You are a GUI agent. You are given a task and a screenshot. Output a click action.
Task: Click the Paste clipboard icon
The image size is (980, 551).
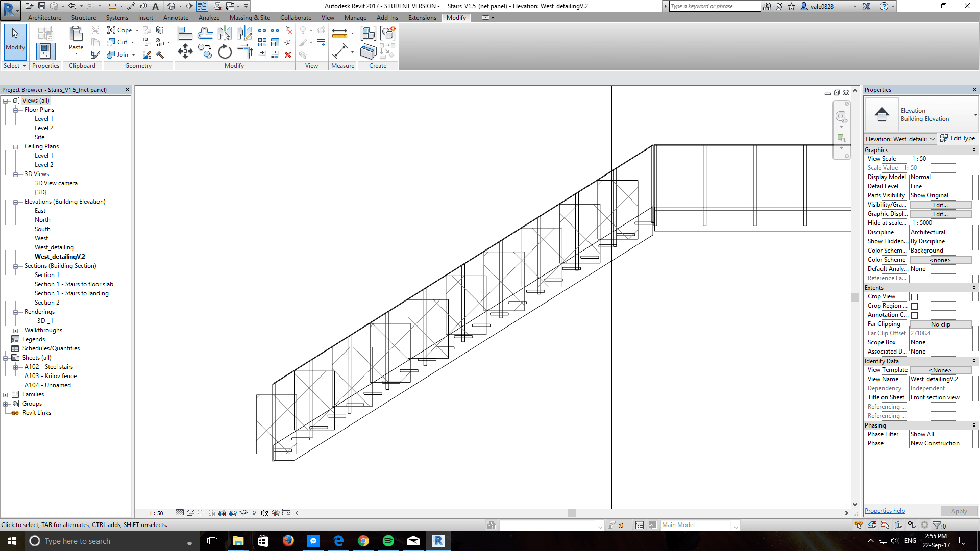pyautogui.click(x=76, y=35)
